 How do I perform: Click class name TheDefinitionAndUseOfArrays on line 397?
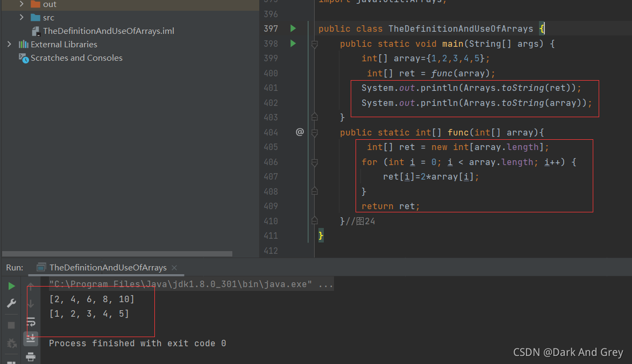click(461, 28)
